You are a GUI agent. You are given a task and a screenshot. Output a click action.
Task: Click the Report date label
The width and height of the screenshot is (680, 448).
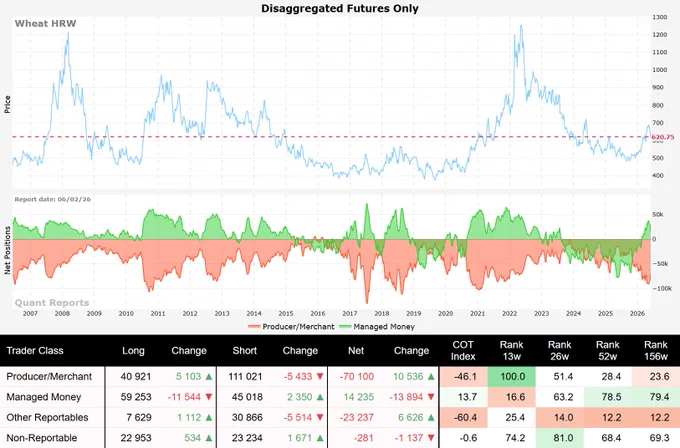coord(52,199)
